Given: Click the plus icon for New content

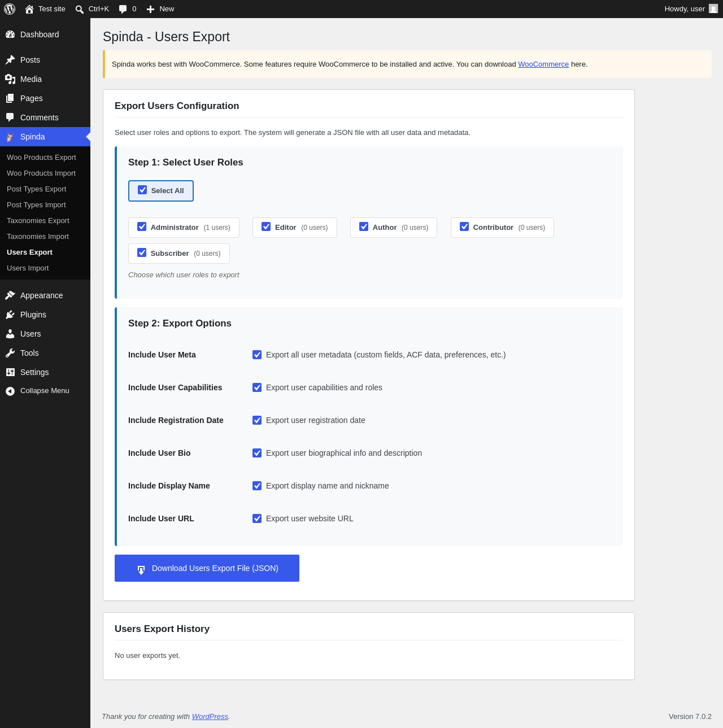Looking at the screenshot, I should tap(150, 9).
